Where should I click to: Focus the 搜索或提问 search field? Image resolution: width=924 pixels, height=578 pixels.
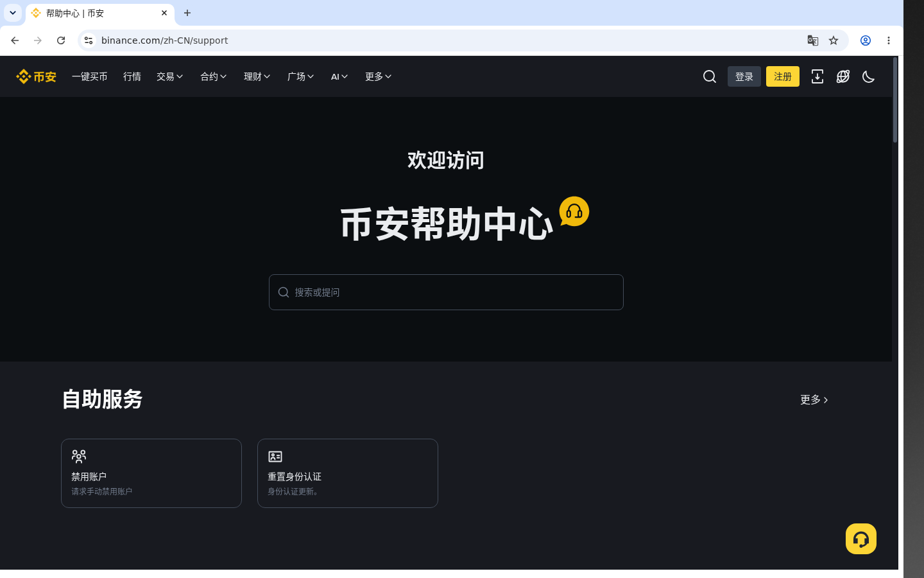click(x=446, y=292)
